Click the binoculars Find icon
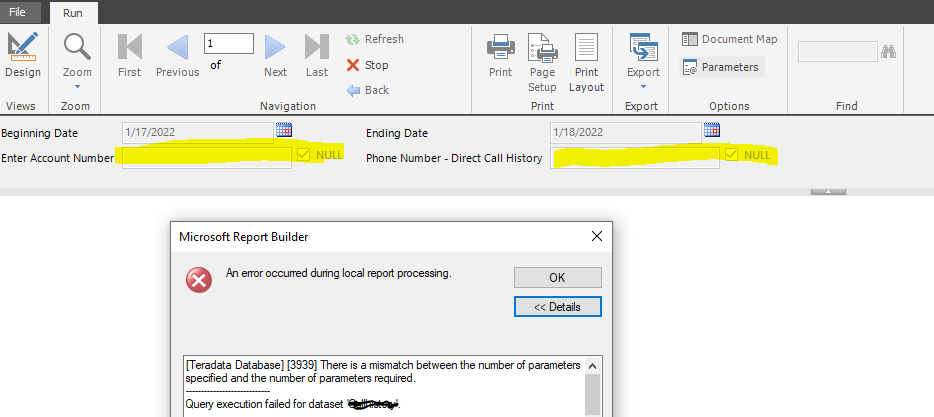The image size is (934, 417). [889, 52]
